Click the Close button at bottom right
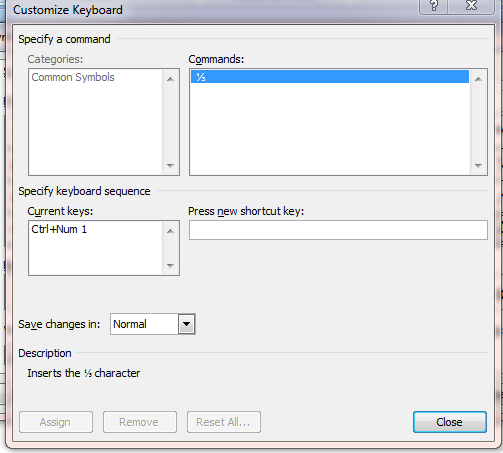Screen dimensions: 503x453 click(450, 422)
